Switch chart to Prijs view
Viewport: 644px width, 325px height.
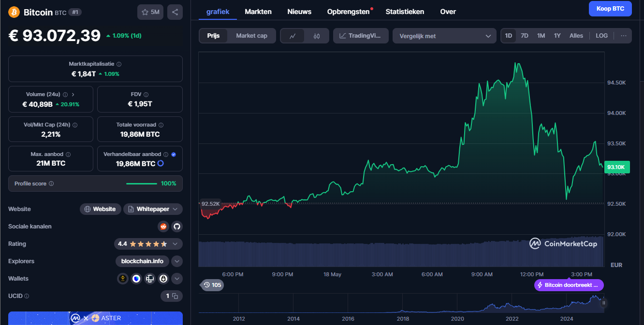[213, 36]
